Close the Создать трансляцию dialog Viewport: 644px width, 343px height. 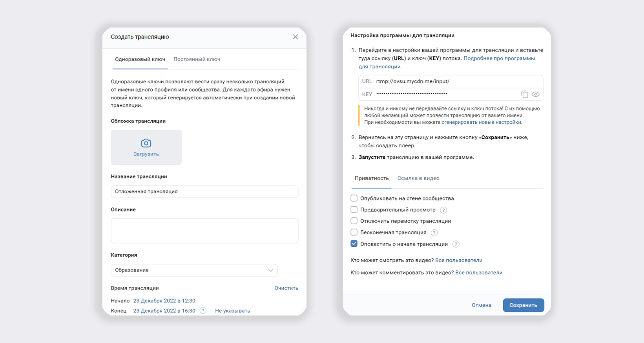click(295, 37)
